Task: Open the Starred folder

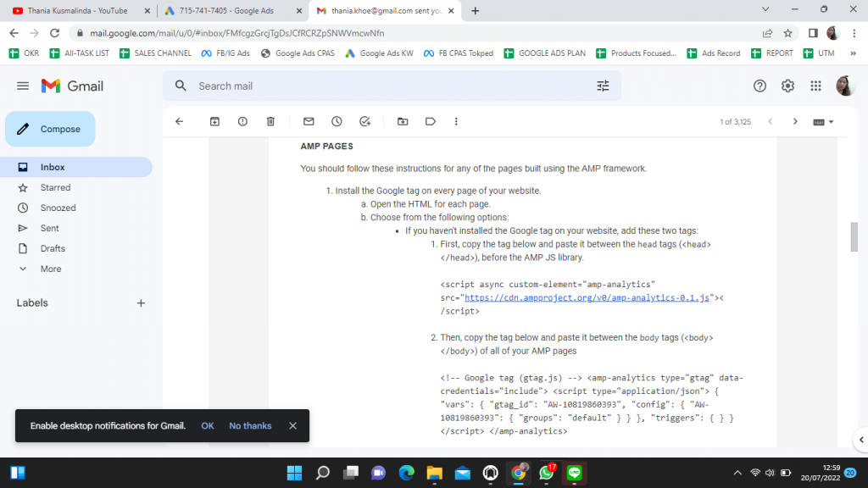Action: pos(55,187)
